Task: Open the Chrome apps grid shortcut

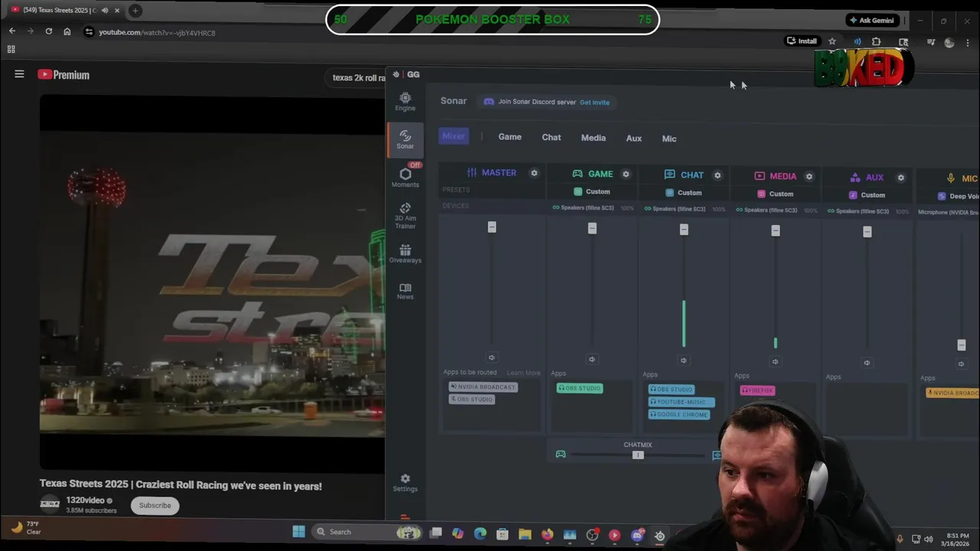Action: (11, 49)
